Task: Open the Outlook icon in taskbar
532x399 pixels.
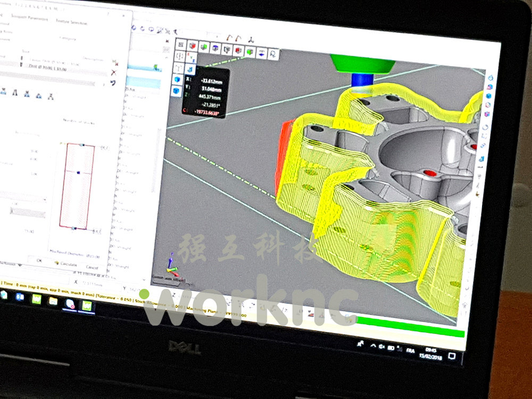Action: tap(20, 297)
